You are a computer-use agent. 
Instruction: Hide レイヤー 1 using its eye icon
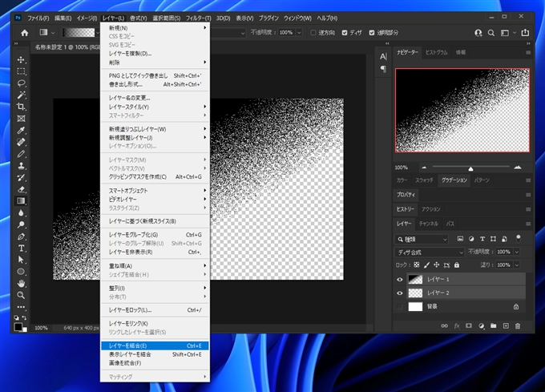[401, 280]
